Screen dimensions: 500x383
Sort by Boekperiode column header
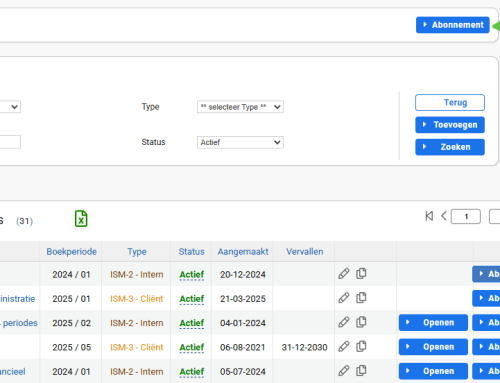coord(72,252)
